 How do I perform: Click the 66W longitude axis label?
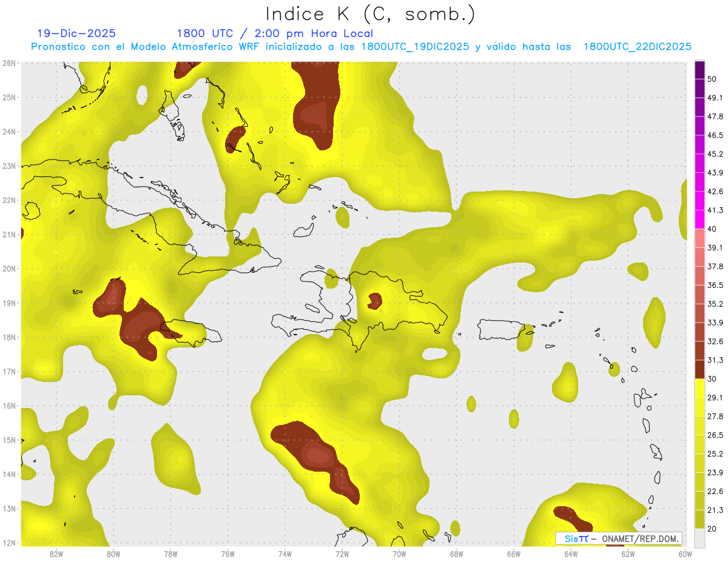[x=514, y=554]
